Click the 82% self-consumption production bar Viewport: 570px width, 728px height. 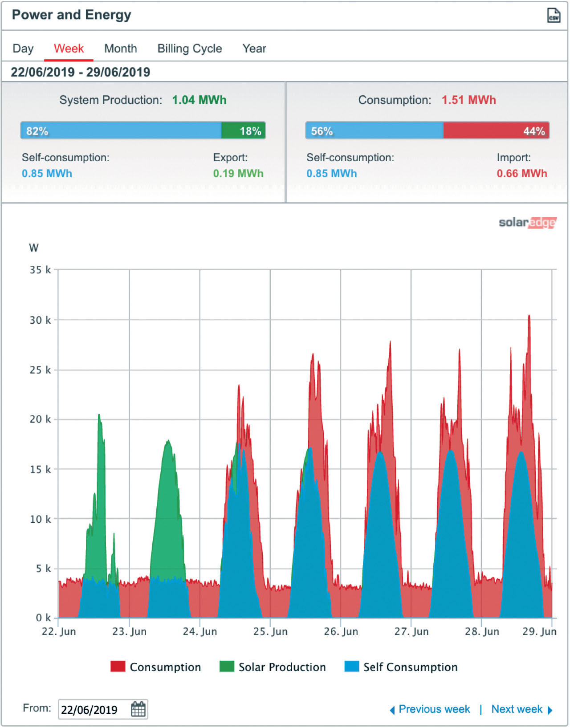121,131
